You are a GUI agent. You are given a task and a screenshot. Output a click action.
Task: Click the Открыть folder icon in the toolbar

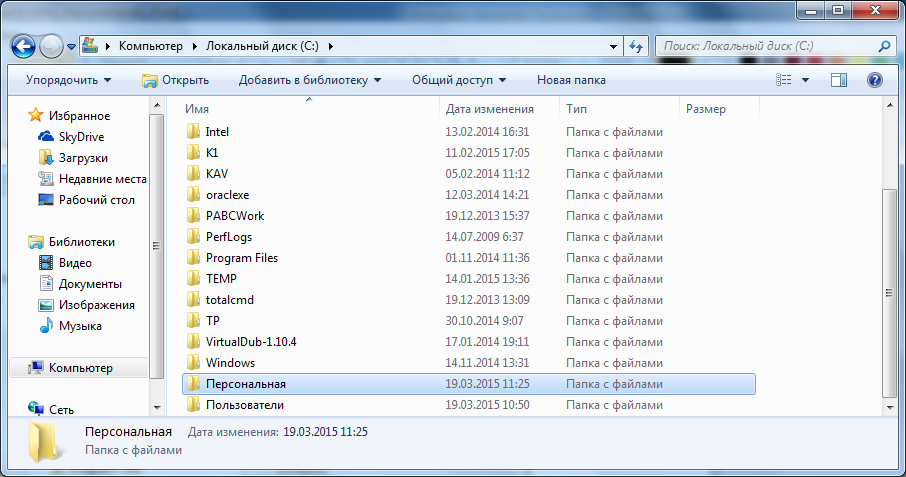pyautogui.click(x=150, y=80)
